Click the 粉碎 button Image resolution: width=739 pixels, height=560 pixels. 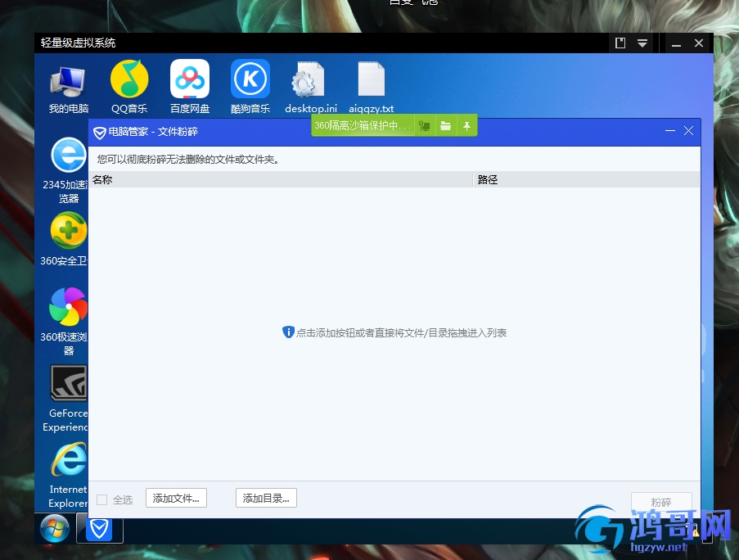point(661,502)
